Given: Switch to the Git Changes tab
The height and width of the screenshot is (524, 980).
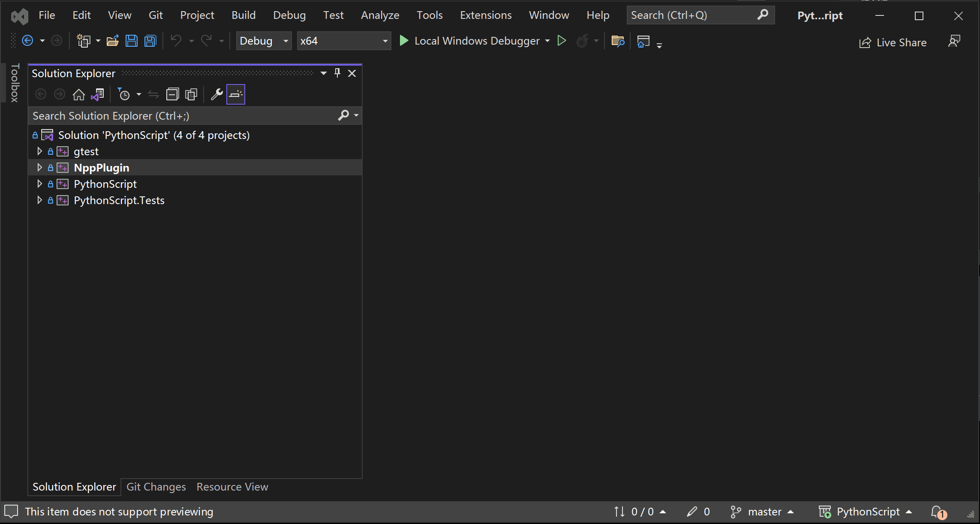Looking at the screenshot, I should [156, 487].
